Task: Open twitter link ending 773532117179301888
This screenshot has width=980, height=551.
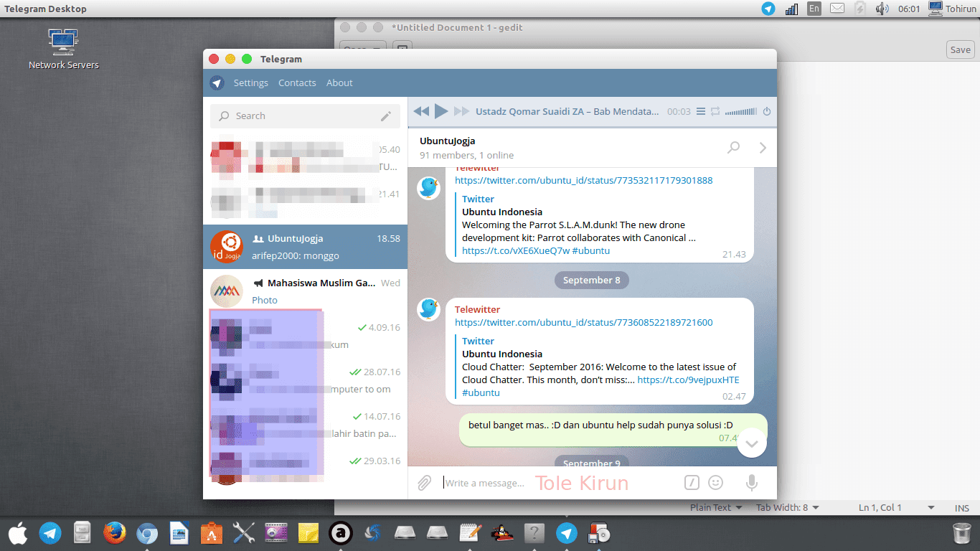Action: (583, 180)
